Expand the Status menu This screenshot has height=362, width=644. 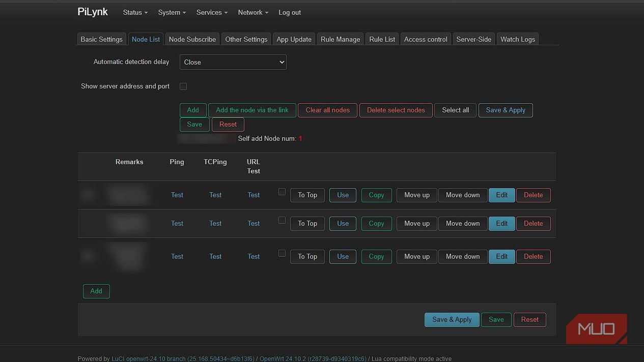135,12
